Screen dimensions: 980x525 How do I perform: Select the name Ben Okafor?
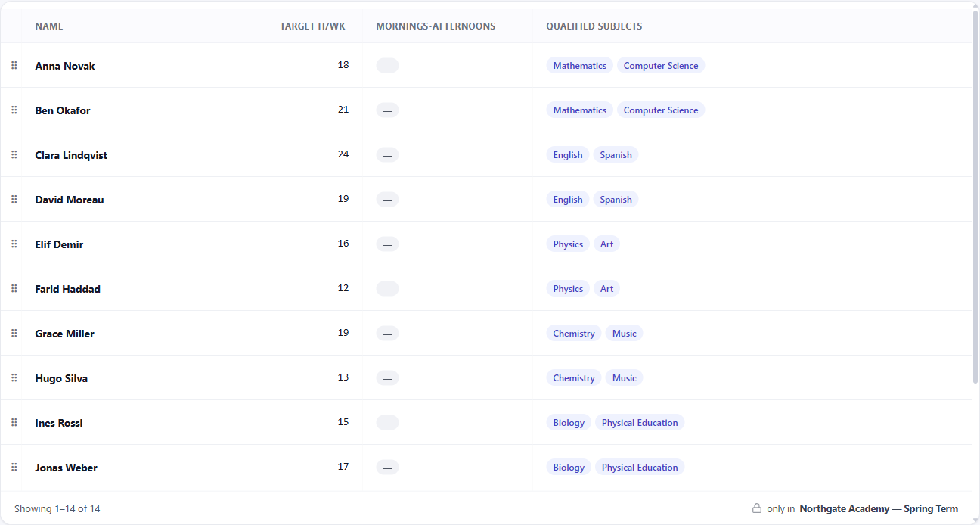pos(63,110)
